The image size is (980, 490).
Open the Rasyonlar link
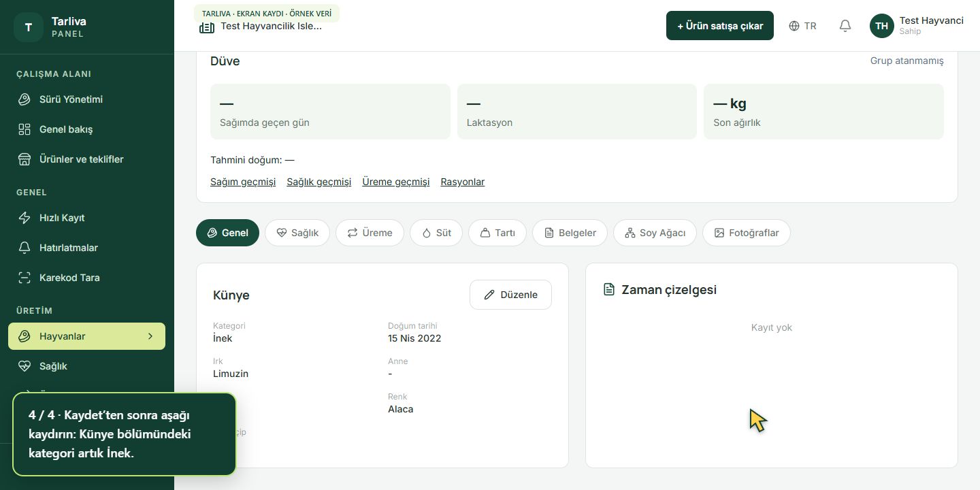[x=463, y=182]
